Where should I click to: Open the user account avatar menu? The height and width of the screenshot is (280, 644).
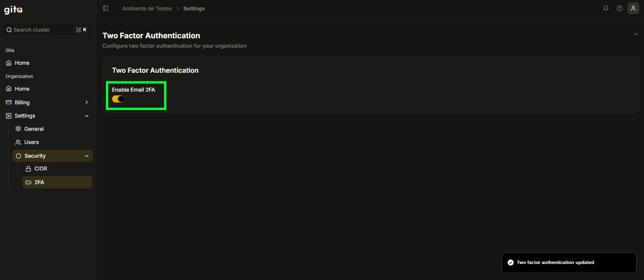[633, 8]
